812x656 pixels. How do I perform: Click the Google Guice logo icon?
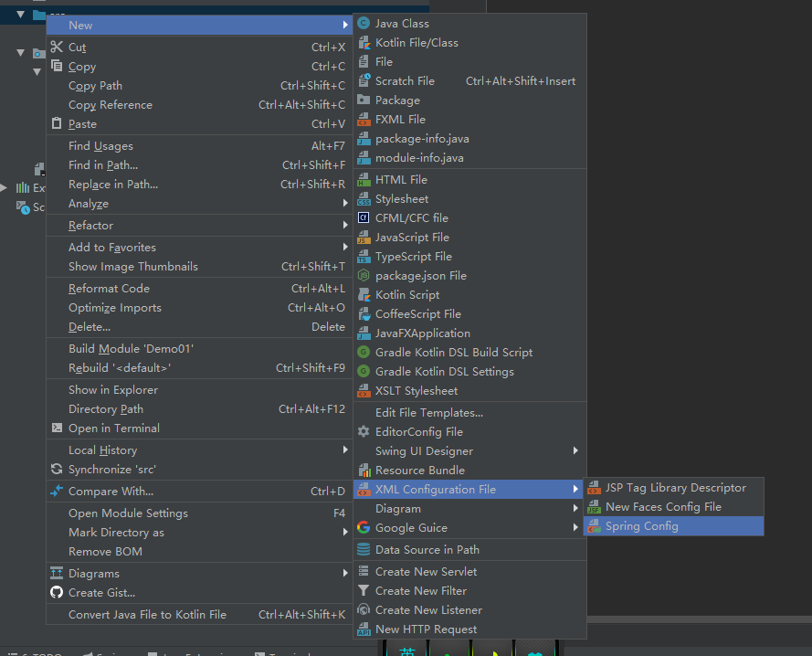point(364,527)
